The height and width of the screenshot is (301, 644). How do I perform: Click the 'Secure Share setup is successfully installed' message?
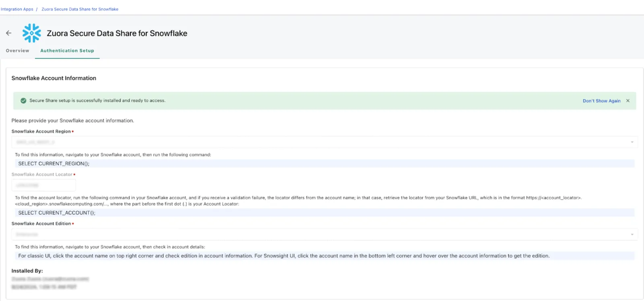click(97, 100)
